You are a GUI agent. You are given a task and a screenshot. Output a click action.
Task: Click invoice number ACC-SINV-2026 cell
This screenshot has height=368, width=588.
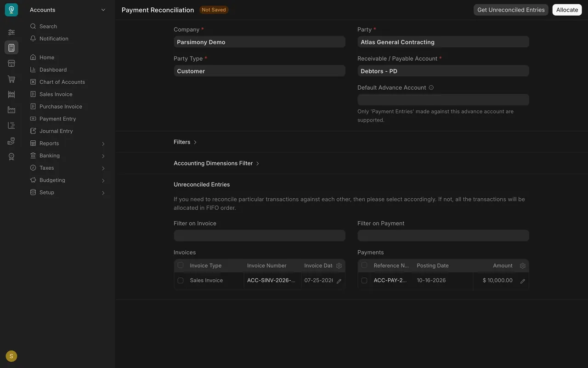(272, 281)
